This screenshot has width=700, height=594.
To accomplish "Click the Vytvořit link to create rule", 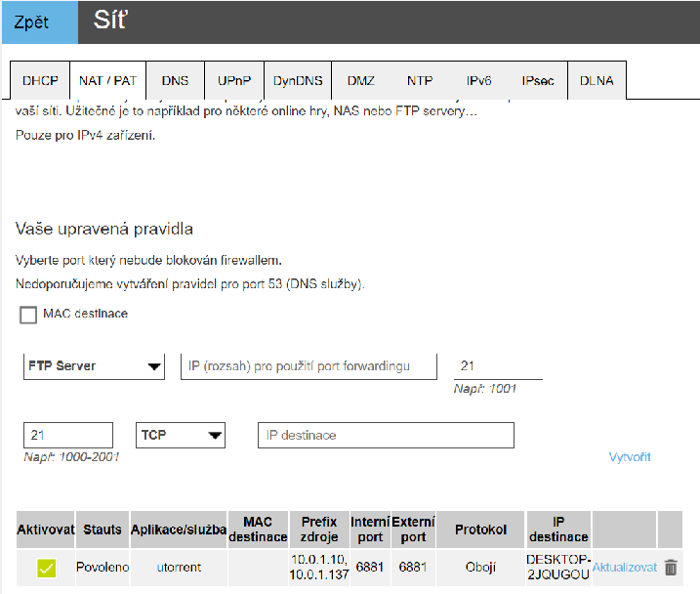I will click(x=629, y=457).
